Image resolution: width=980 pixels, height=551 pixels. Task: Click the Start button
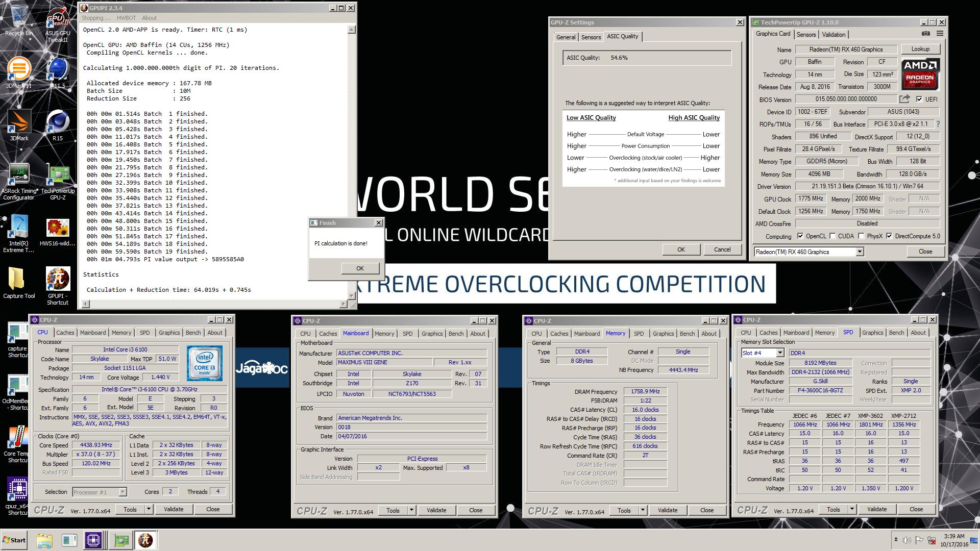(x=14, y=540)
